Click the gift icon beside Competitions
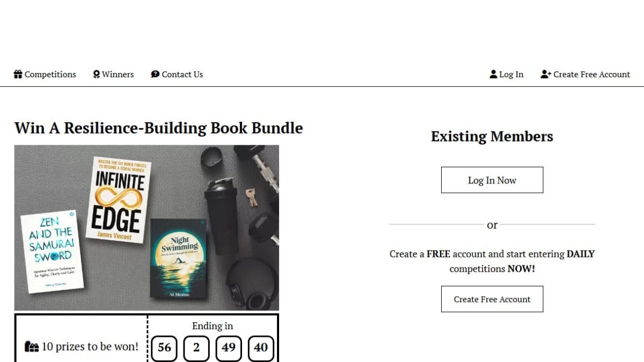This screenshot has width=644, height=362. (x=18, y=75)
